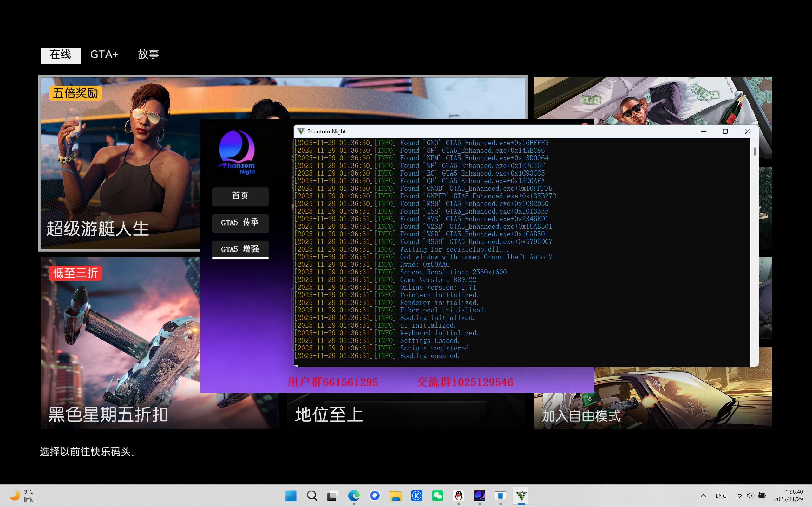Open Microsoft Edge from the taskbar
The image size is (812, 507).
(354, 496)
